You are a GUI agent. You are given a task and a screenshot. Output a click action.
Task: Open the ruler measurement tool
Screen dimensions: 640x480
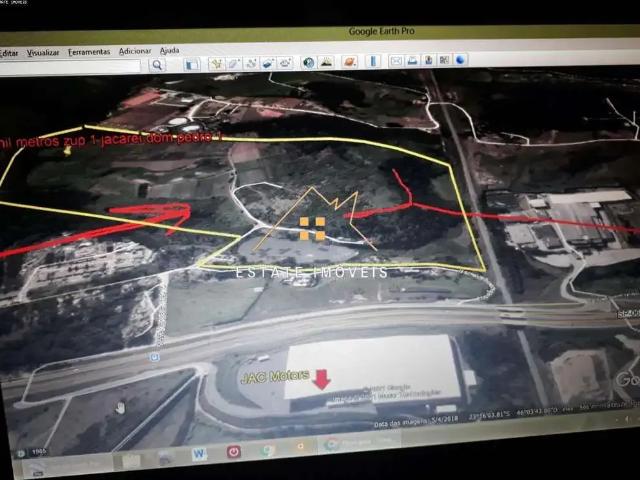coord(372,61)
